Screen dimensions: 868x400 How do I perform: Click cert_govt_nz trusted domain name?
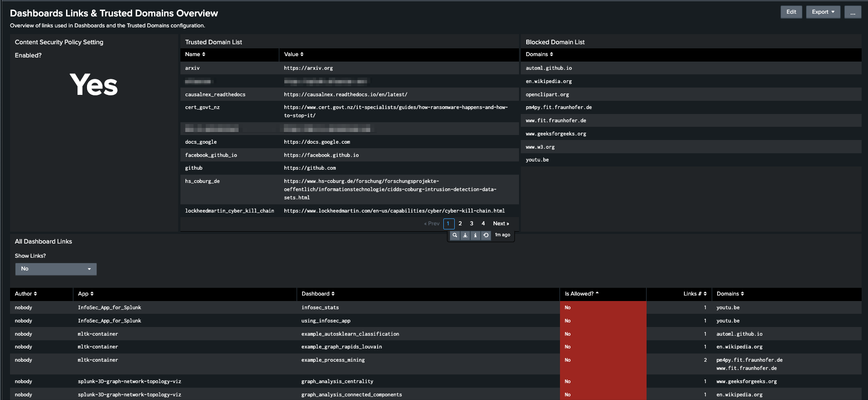pos(202,107)
